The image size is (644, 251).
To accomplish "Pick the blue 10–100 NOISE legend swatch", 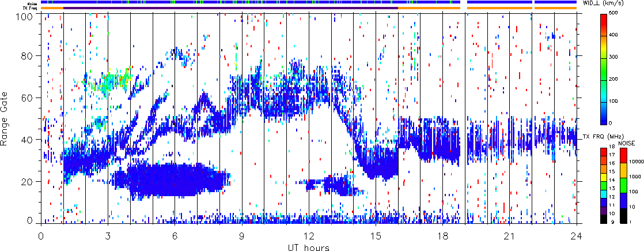I will (x=623, y=200).
